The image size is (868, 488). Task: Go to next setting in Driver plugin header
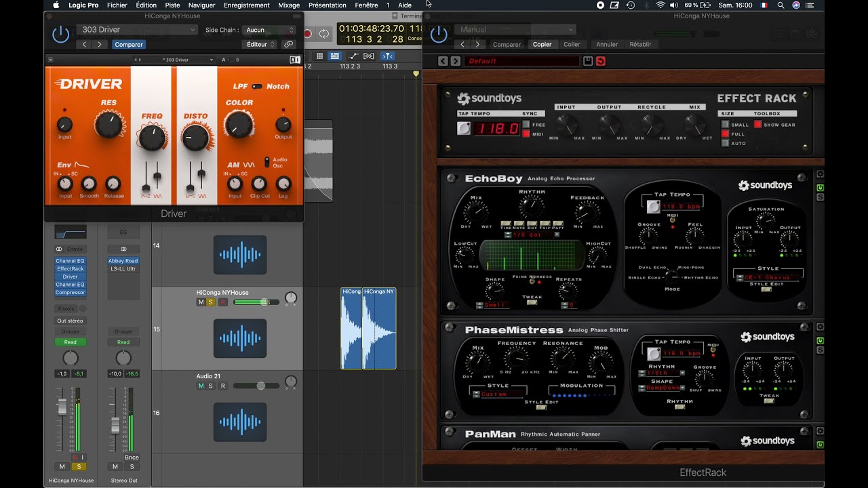[x=100, y=44]
